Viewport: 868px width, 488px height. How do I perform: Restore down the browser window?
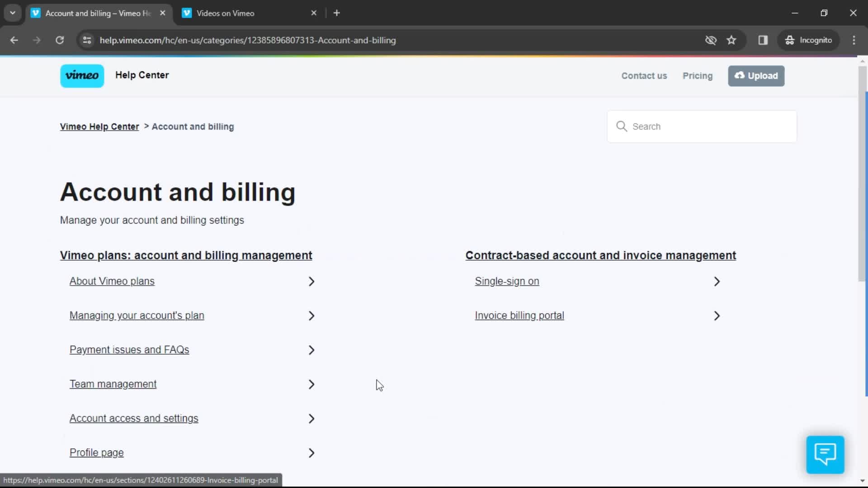click(824, 13)
